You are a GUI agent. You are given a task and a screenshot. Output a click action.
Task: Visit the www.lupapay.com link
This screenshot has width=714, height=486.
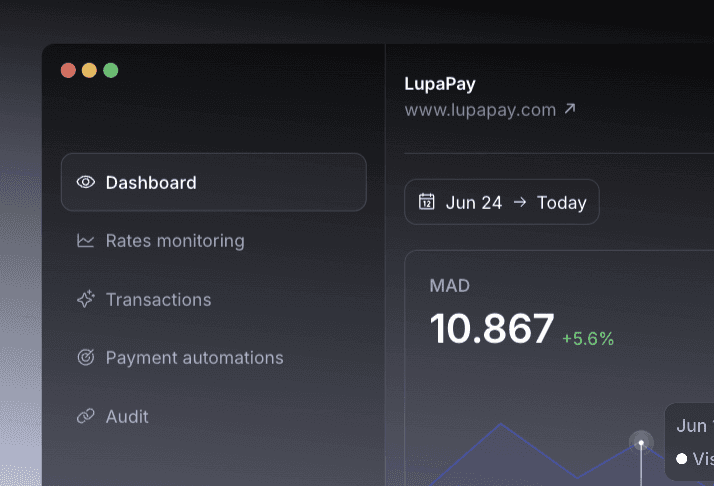tap(480, 110)
